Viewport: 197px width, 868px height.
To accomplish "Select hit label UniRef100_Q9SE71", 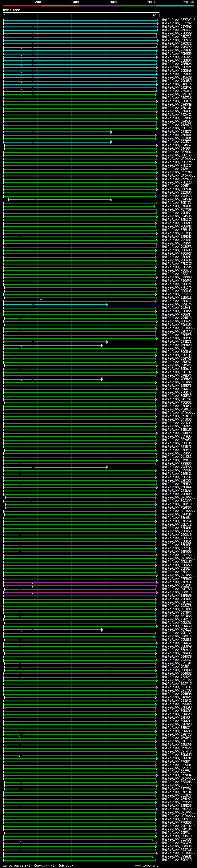I will coord(177,342).
